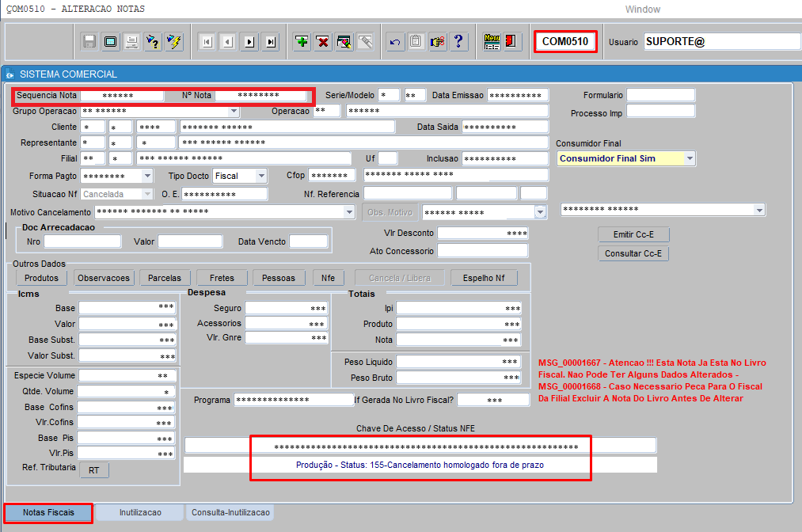Go to the last record
Viewport: 802px width, 532px height.
(x=271, y=42)
